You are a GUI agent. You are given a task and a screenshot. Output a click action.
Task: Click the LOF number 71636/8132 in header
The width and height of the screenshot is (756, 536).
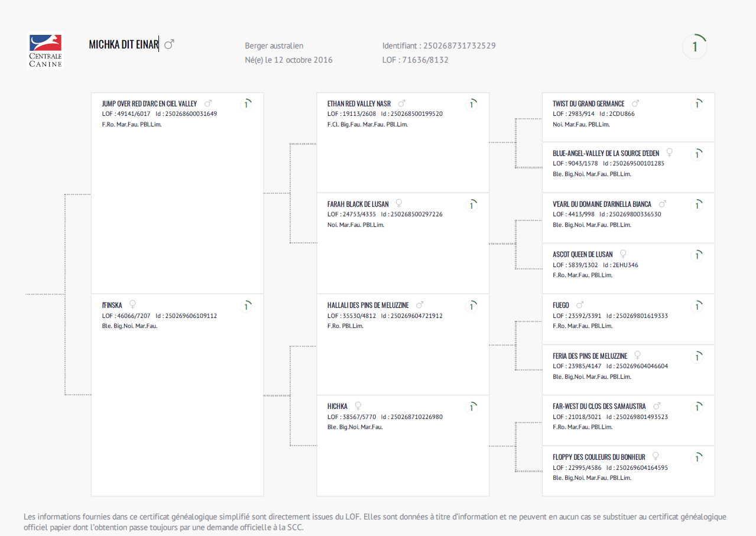426,60
